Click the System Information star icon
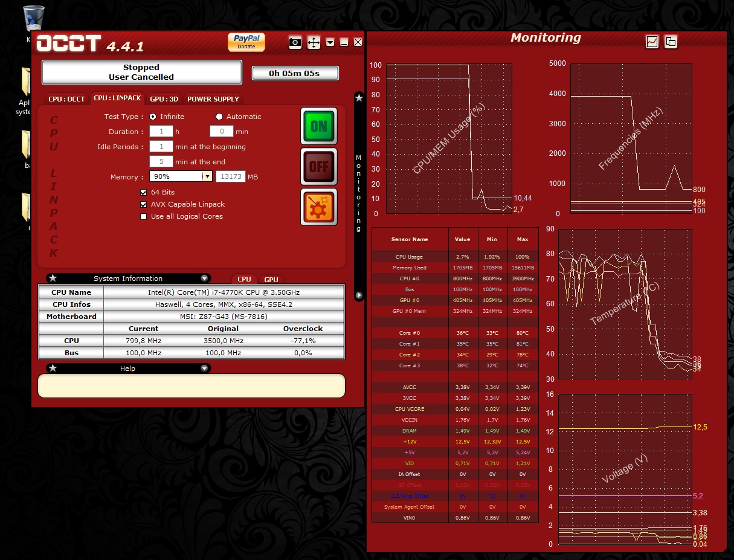The width and height of the screenshot is (734, 560). pos(53,278)
